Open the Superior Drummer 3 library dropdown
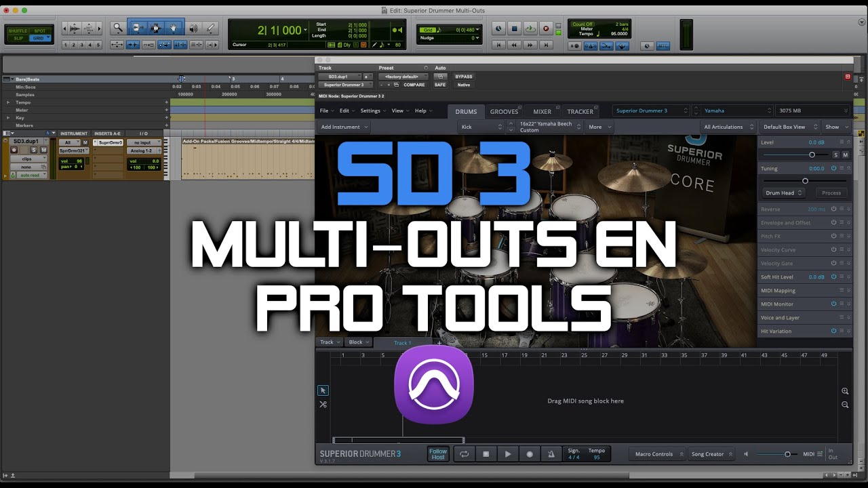Screen dimensions: 868x488 (651, 110)
